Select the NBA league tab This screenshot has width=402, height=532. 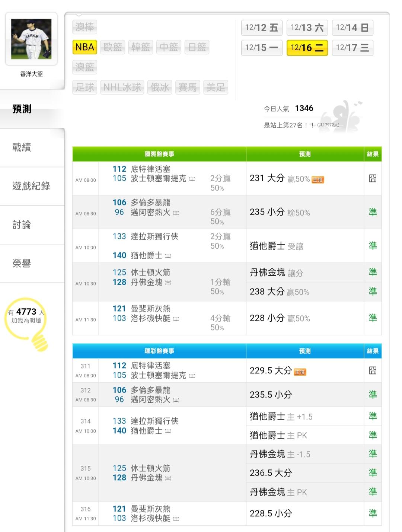click(x=85, y=47)
